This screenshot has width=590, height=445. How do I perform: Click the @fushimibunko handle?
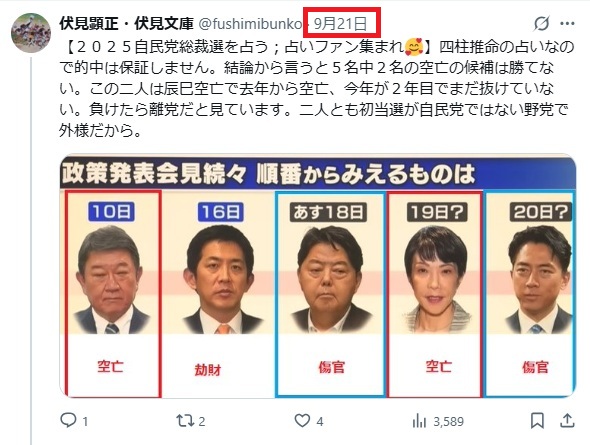[x=250, y=24]
